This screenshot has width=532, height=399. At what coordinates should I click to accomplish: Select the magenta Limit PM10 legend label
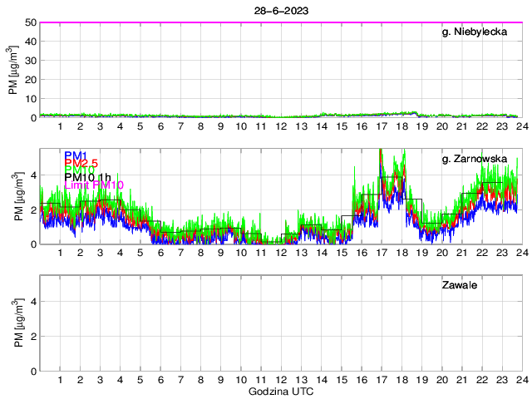point(94,185)
